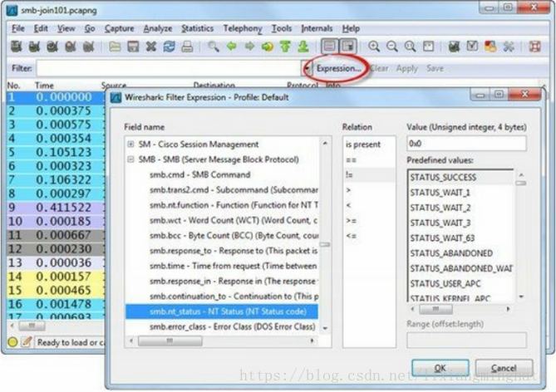Jump to first packet icon
556x392 pixels.
pyautogui.click(x=285, y=47)
